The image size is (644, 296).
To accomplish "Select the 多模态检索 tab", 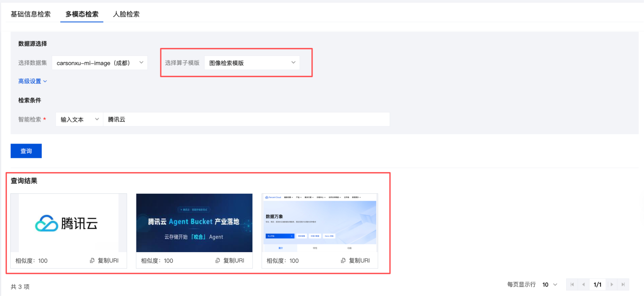I will (x=82, y=14).
